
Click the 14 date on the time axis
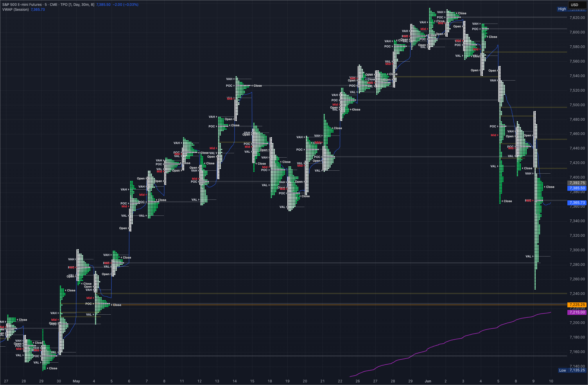(235, 381)
